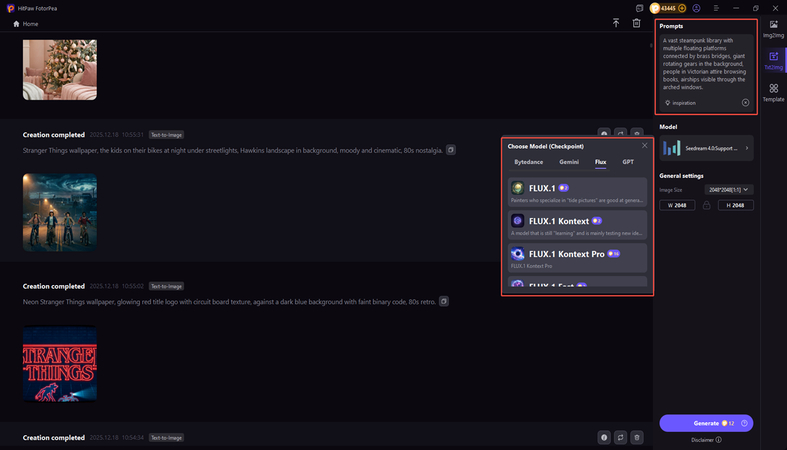
Task: Copy the Stranger Things kids-on-bikes prompt
Action: coord(451,150)
